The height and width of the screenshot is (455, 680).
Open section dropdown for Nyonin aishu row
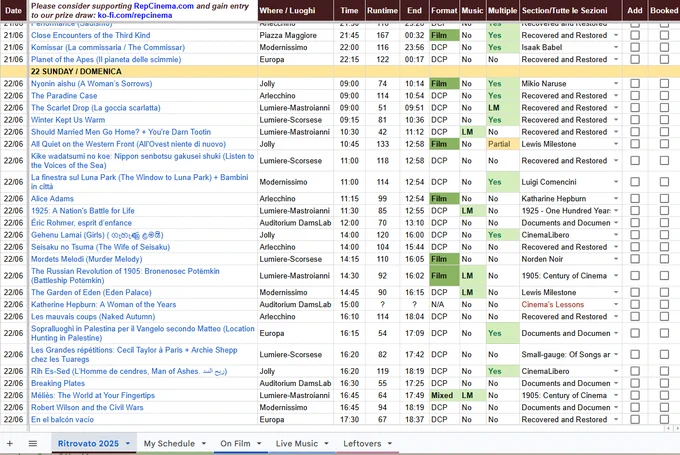point(616,83)
